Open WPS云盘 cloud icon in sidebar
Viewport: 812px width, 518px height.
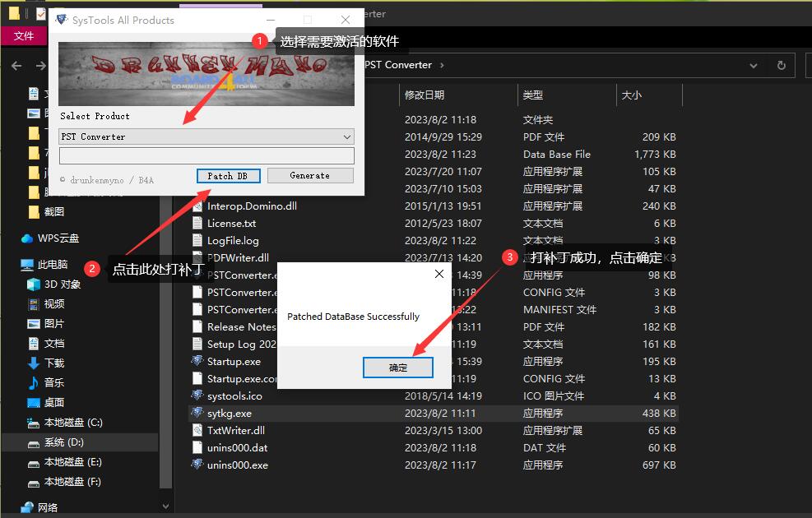pos(27,238)
